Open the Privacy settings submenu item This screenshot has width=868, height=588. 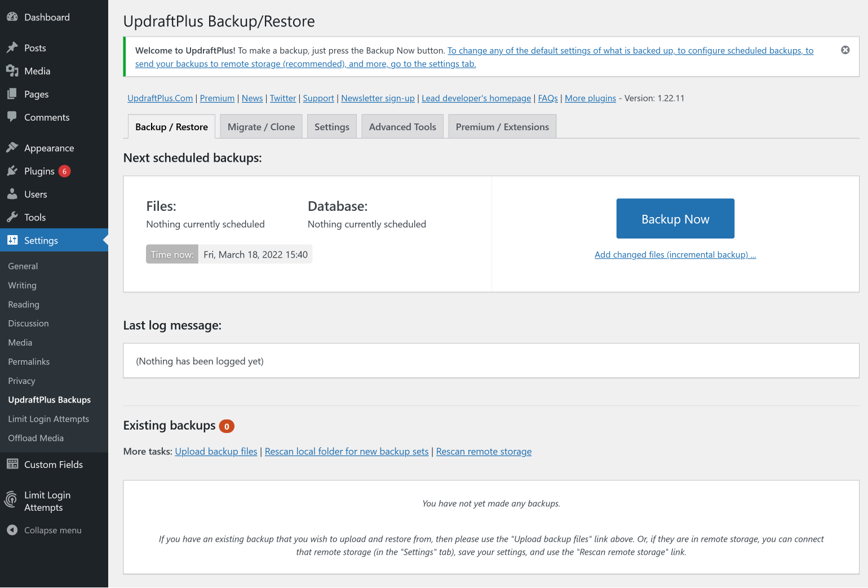[21, 381]
